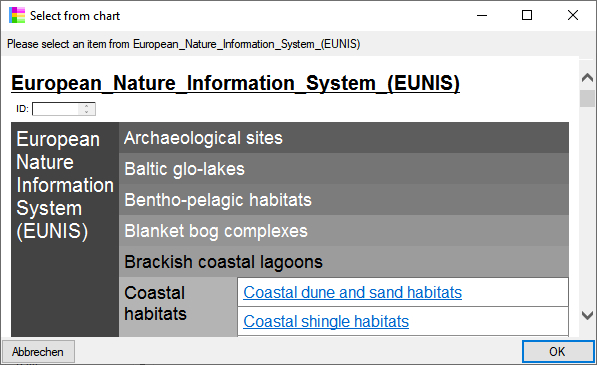This screenshot has width=597, height=365.
Task: Click the scrollbar up arrow
Action: pos(587,78)
